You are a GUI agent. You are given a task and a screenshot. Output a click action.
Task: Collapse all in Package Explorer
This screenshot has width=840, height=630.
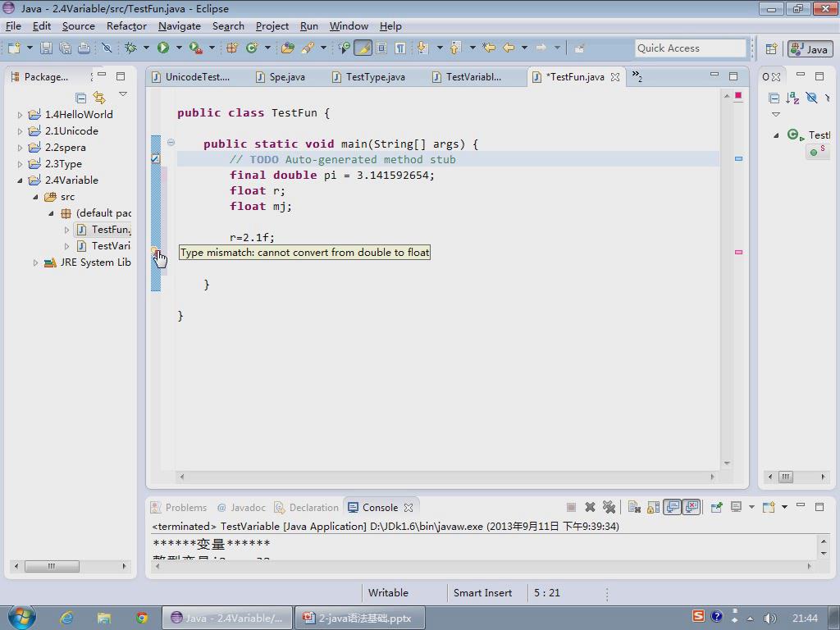click(81, 98)
